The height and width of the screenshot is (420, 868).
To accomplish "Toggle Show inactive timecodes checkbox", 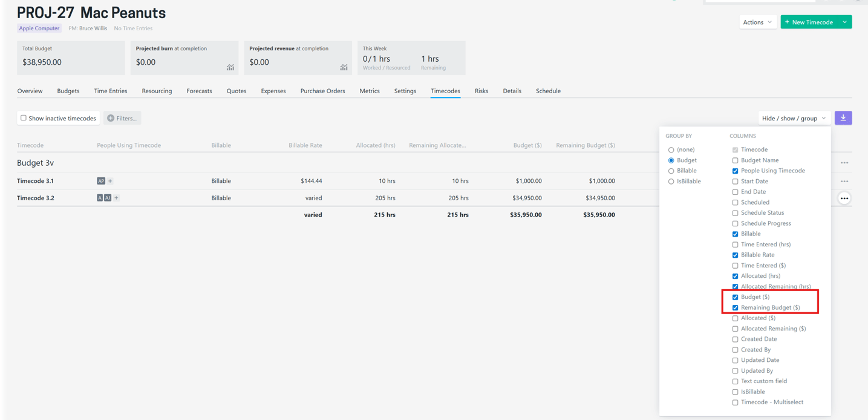I will tap(24, 118).
